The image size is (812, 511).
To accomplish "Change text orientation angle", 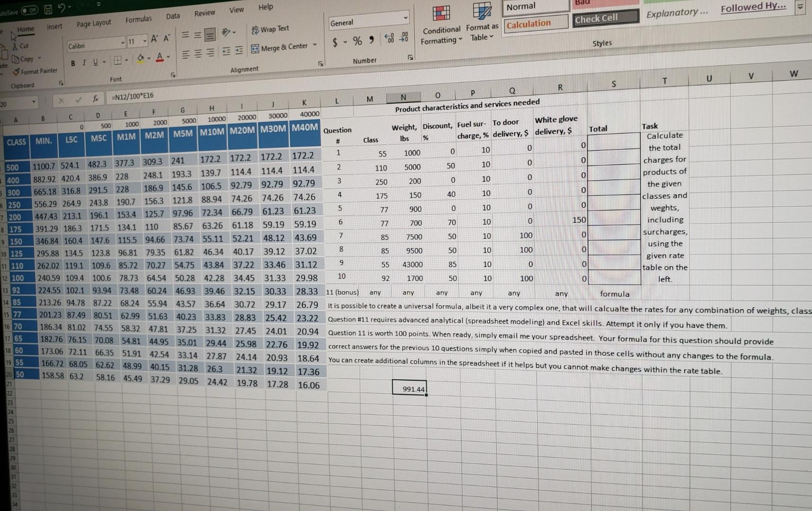I will pos(227,33).
